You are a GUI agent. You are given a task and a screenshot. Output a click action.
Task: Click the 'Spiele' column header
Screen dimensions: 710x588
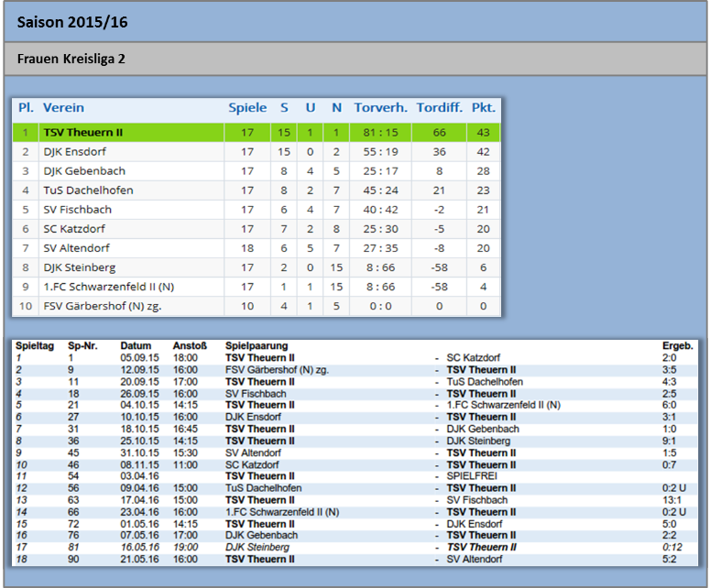[247, 108]
